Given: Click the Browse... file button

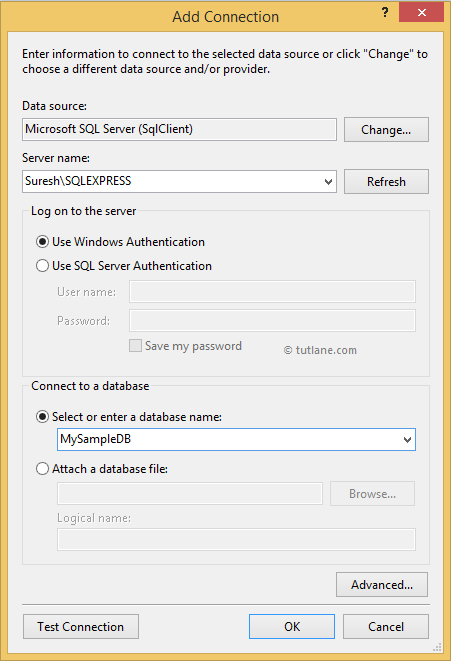Looking at the screenshot, I should click(x=373, y=494).
